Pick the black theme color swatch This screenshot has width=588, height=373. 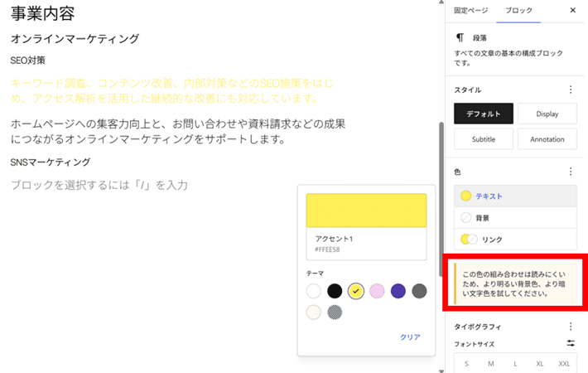pyautogui.click(x=335, y=291)
